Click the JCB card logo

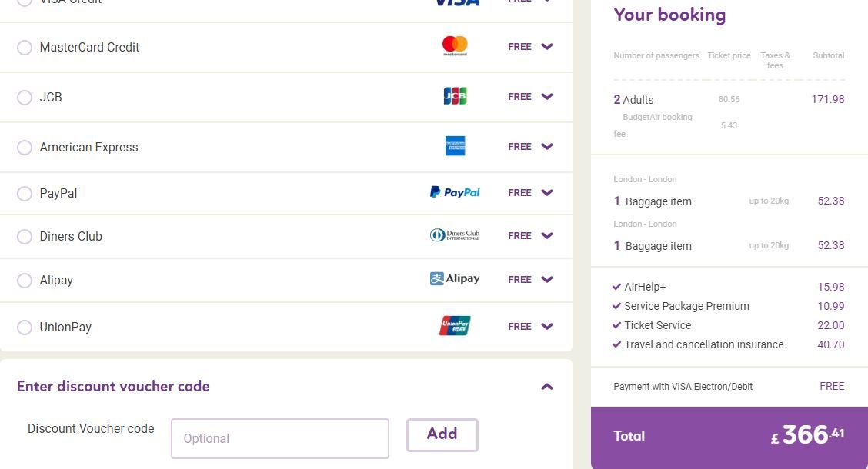coord(455,96)
